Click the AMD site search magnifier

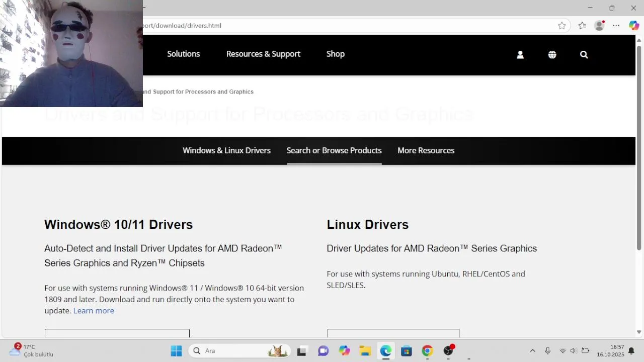pyautogui.click(x=584, y=54)
